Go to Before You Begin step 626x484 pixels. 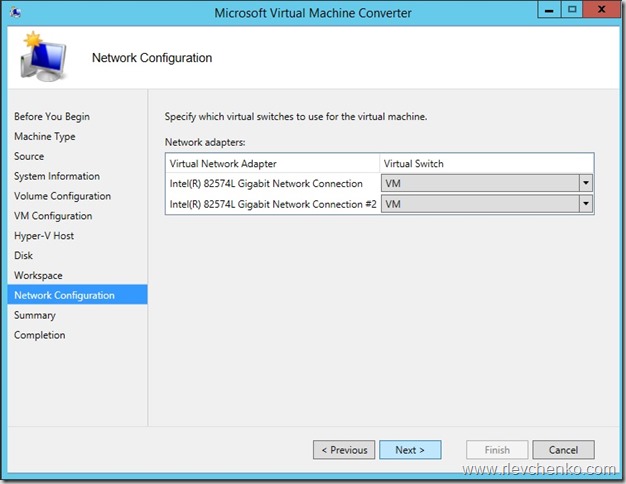pos(52,117)
